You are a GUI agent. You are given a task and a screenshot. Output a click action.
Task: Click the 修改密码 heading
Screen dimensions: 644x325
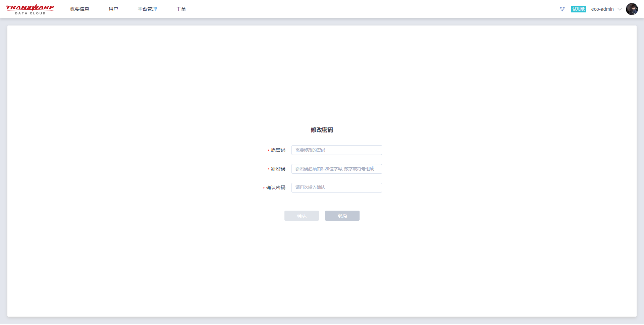coord(322,130)
